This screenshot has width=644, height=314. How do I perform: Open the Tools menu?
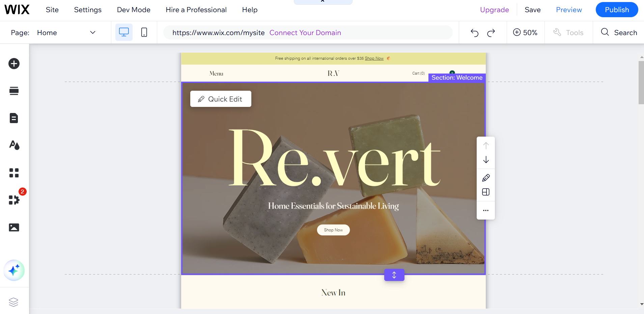point(568,33)
